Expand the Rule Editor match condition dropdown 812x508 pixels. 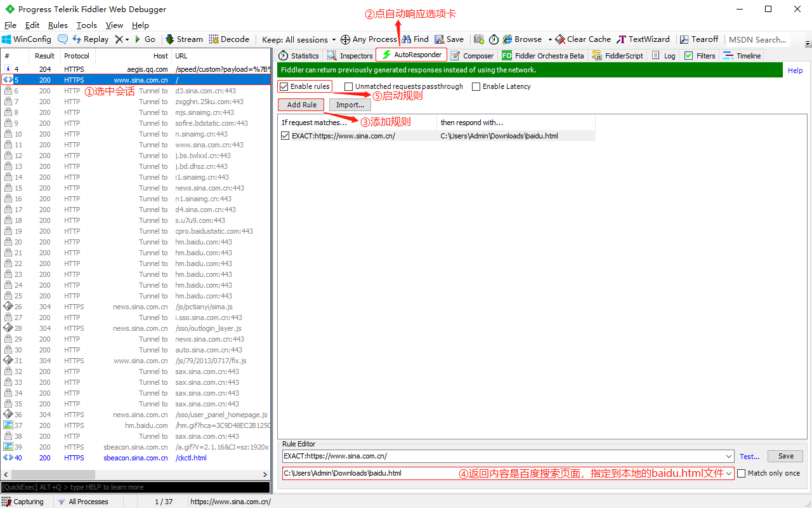(729, 456)
